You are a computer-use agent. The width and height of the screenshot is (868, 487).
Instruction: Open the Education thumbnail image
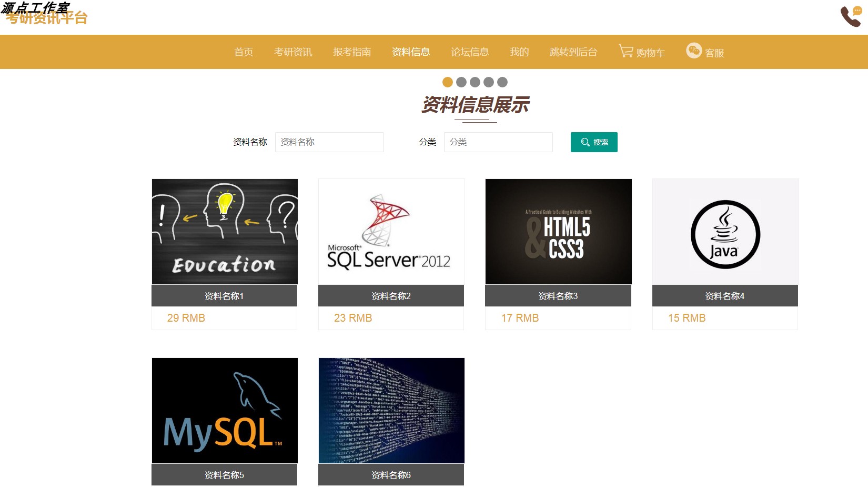(225, 232)
